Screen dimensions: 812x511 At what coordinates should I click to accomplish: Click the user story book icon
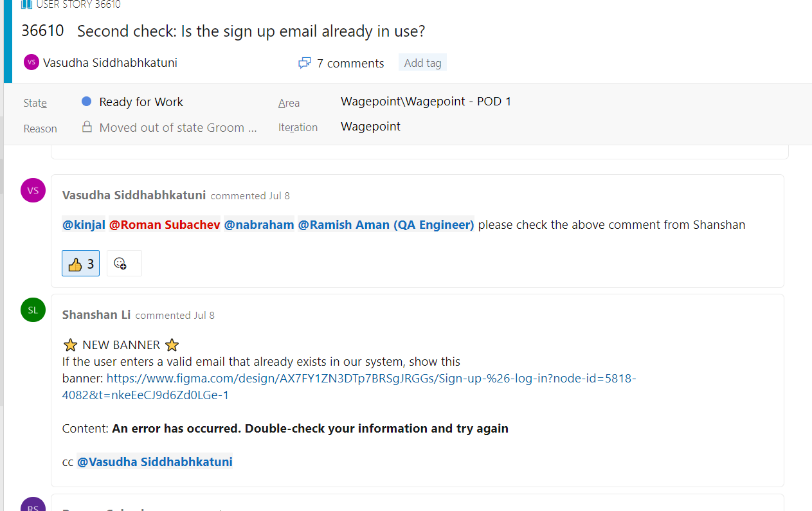coord(26,4)
